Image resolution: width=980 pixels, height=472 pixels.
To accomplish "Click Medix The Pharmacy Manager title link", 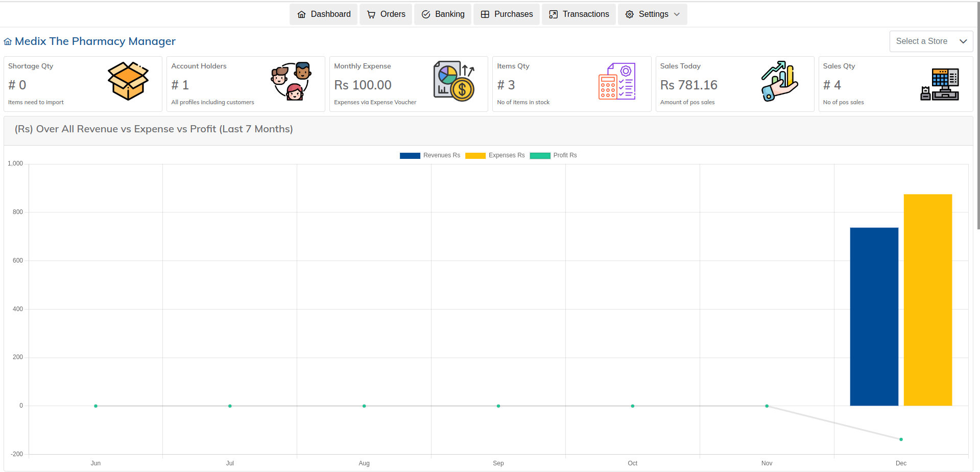I will pos(95,41).
